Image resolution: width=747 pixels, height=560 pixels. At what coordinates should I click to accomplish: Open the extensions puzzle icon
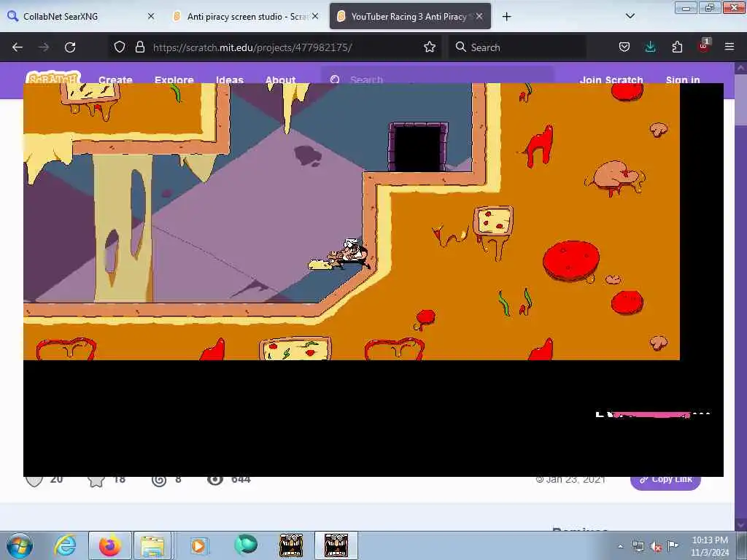677,47
